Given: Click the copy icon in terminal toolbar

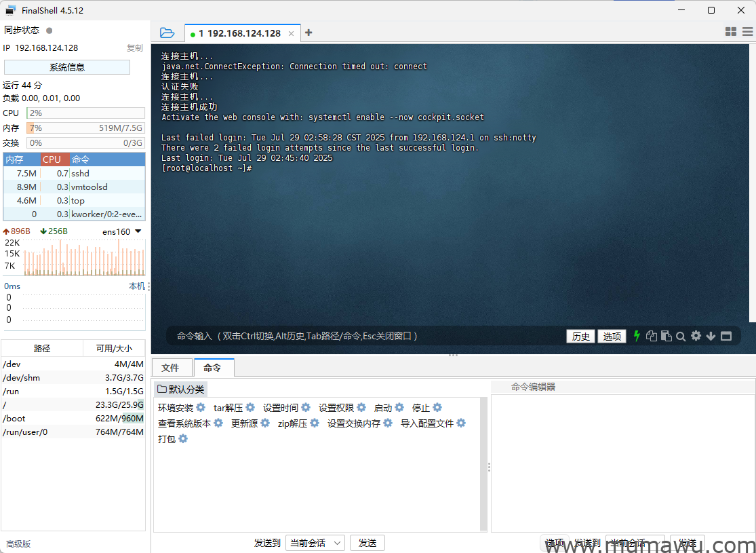Looking at the screenshot, I should 652,335.
